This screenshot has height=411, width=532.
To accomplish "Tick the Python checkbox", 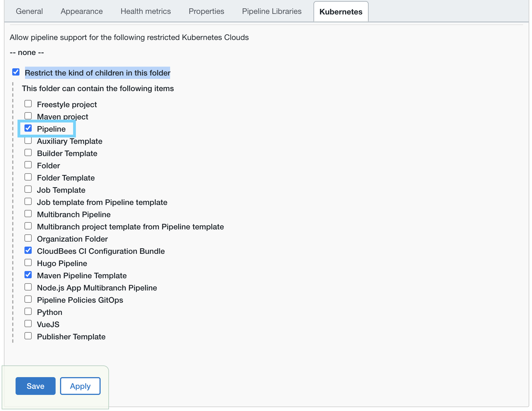I will click(28, 312).
